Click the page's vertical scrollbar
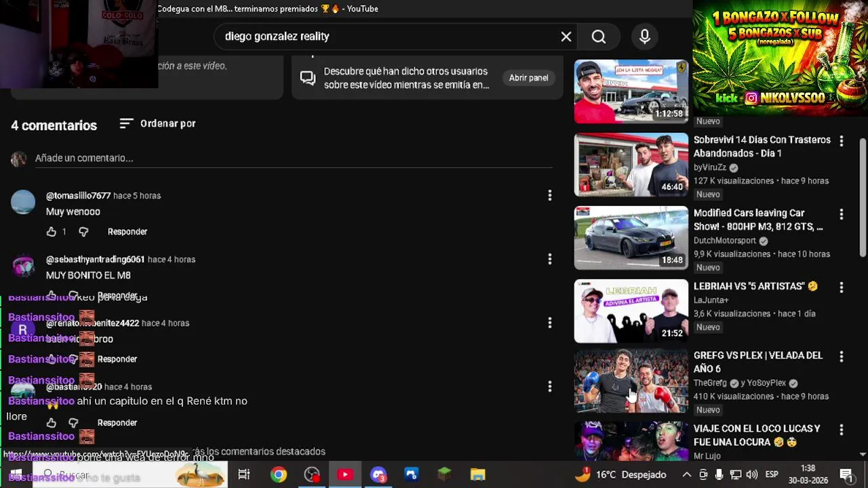 [x=863, y=197]
